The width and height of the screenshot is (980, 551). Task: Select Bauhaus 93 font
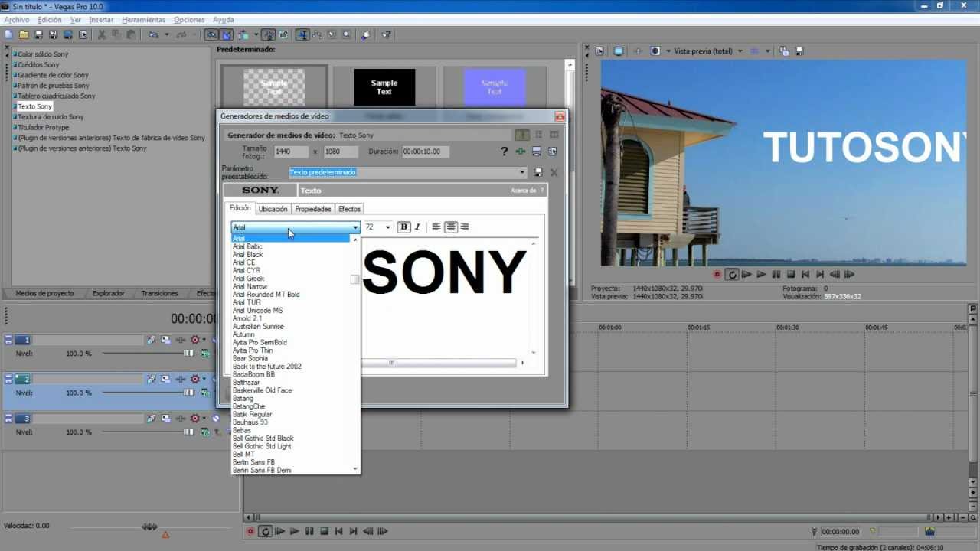(250, 422)
